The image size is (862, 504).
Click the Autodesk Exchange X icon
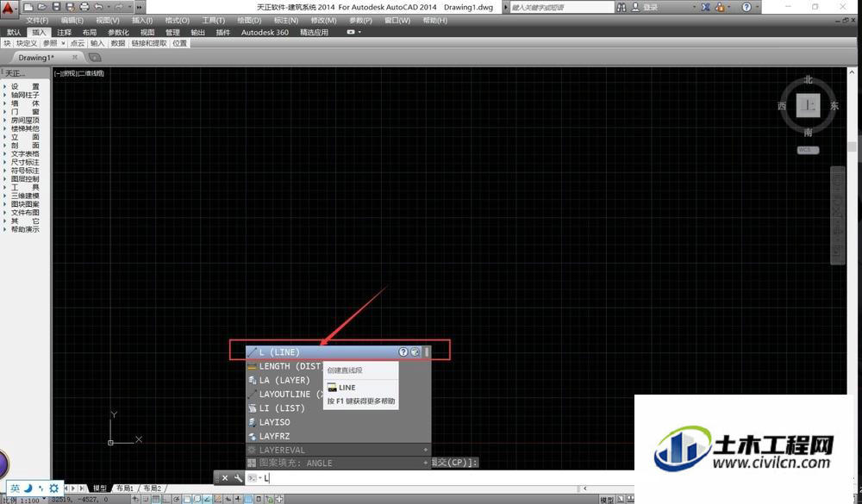[705, 7]
